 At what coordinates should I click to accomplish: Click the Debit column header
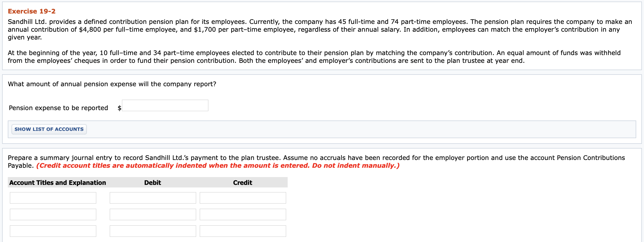pyautogui.click(x=153, y=183)
